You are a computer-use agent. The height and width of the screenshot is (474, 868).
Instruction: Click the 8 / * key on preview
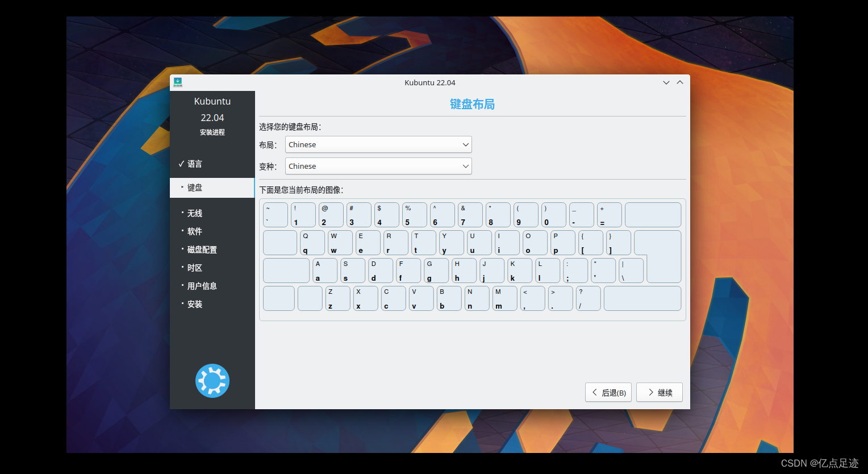(498, 215)
